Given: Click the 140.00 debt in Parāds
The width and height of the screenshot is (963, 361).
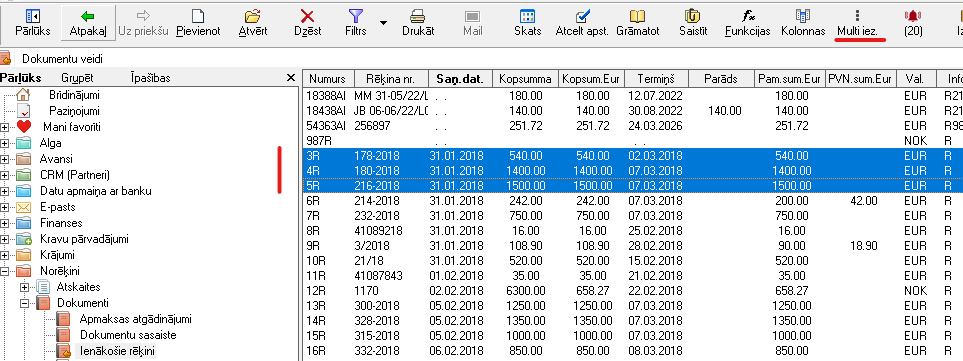Looking at the screenshot, I should coord(725,111).
